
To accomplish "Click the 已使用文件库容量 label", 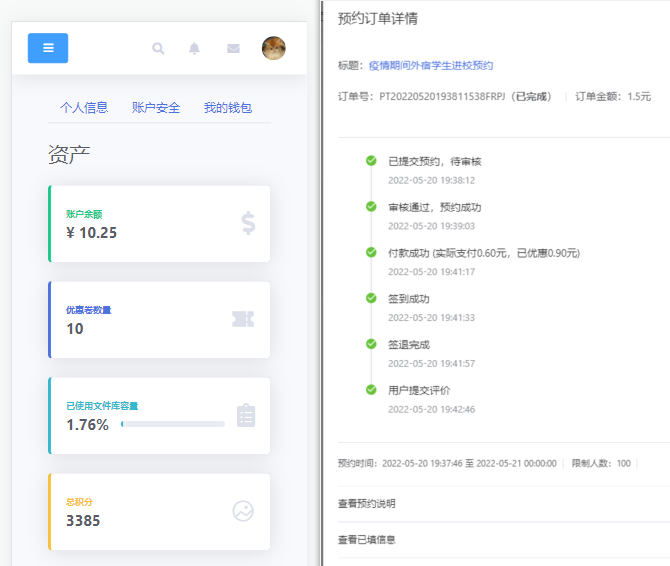I will [102, 405].
